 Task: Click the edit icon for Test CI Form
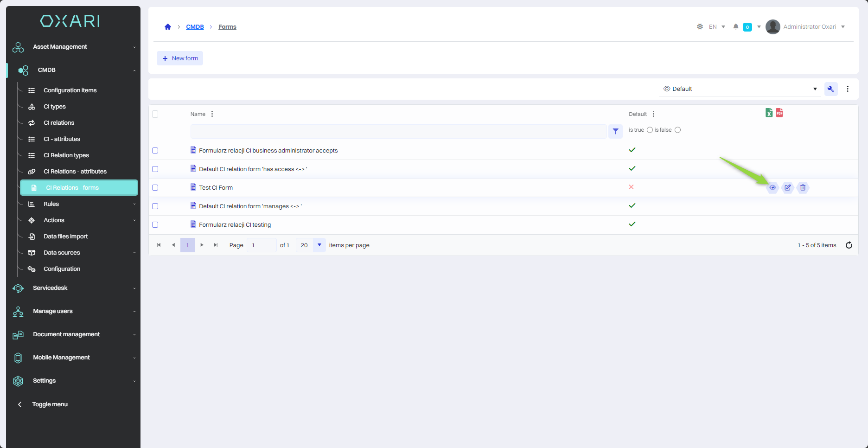coord(788,188)
